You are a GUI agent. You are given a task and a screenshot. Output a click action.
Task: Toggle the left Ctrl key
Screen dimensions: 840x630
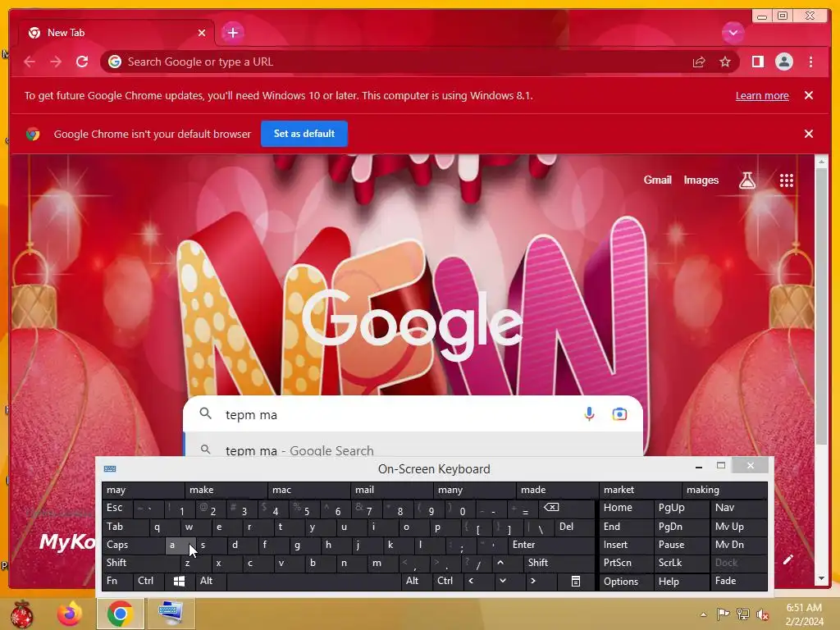(x=148, y=582)
